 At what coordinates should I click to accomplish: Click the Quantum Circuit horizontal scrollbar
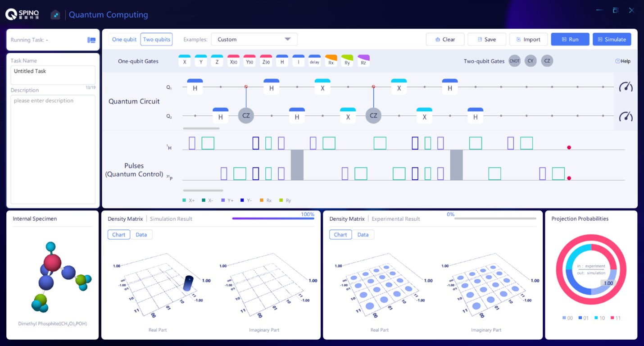[201, 128]
